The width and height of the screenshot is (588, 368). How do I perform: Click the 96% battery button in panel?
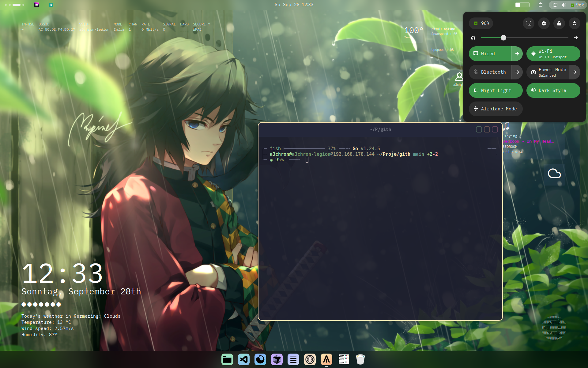pyautogui.click(x=481, y=23)
